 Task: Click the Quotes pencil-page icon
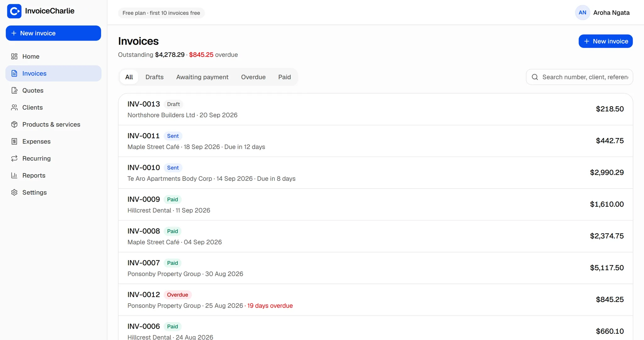14,90
